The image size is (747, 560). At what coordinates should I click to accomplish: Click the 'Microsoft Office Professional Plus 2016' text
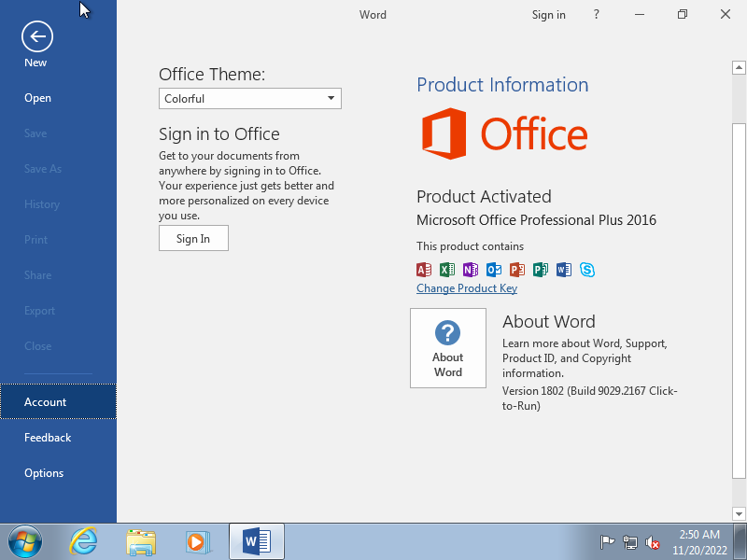click(x=536, y=220)
